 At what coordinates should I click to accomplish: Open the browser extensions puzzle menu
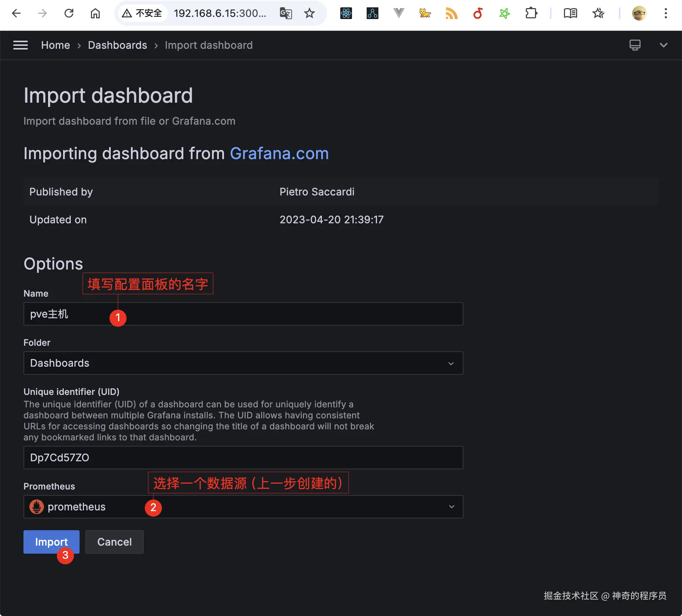coord(531,14)
